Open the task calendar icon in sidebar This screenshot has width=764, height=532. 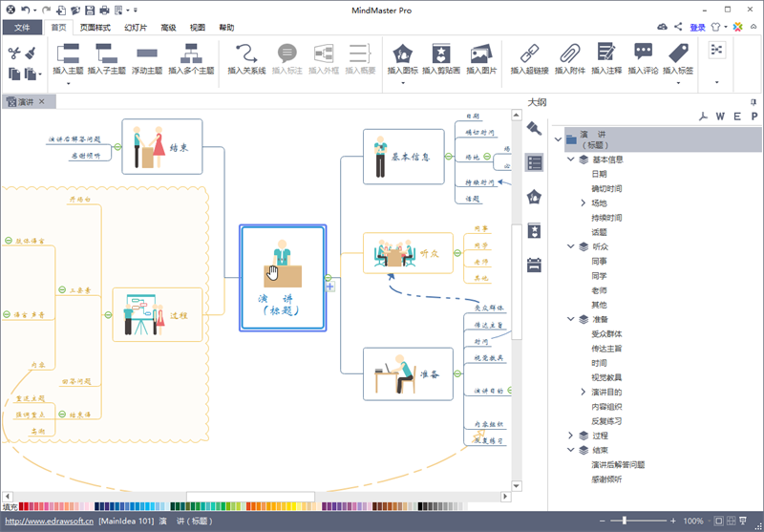535,266
